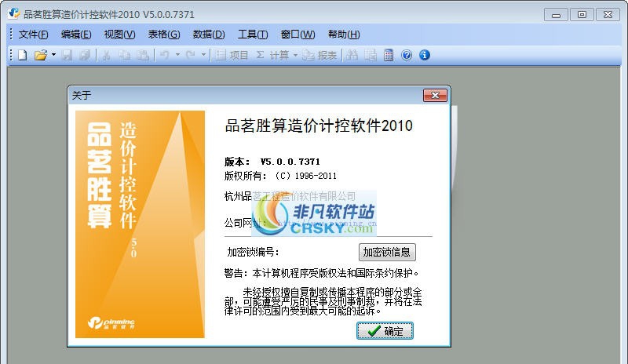
Task: Click the redo arrow icon
Action: 191,55
